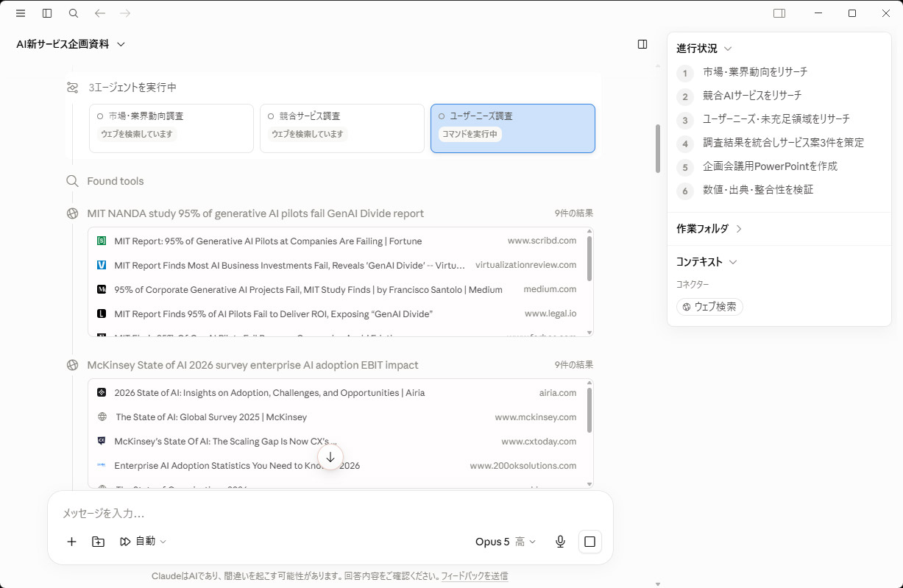Click the www.mckinsey.com domain text

[536, 417]
